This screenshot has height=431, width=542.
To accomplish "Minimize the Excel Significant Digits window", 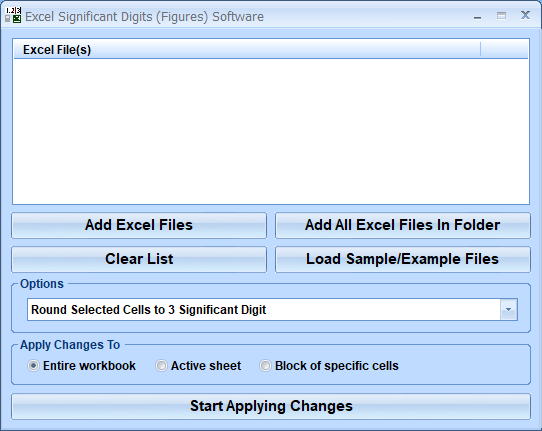I will pos(478,16).
